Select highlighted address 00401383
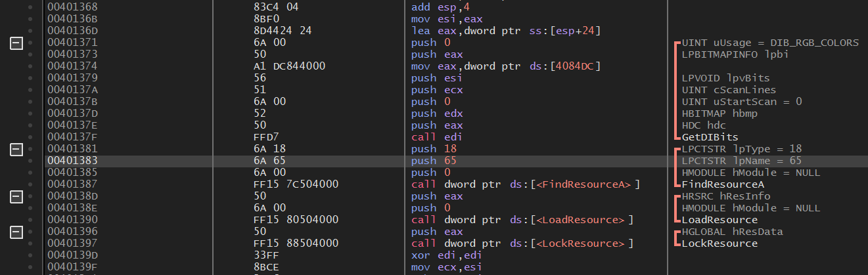Screen dimensions: 868x275 pyautogui.click(x=71, y=161)
